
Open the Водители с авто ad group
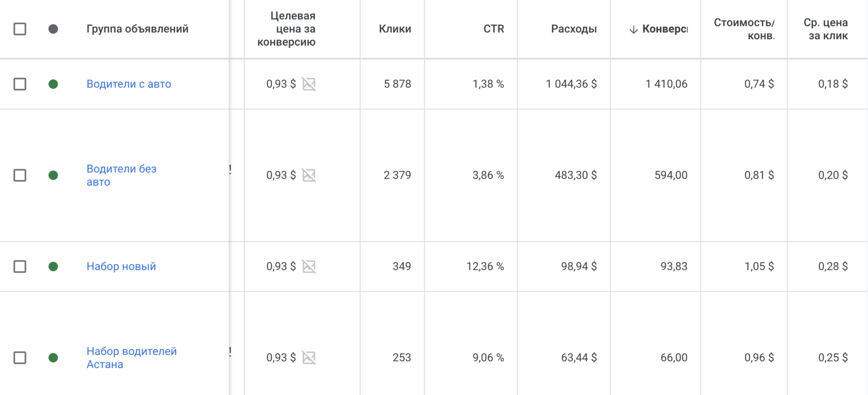129,84
